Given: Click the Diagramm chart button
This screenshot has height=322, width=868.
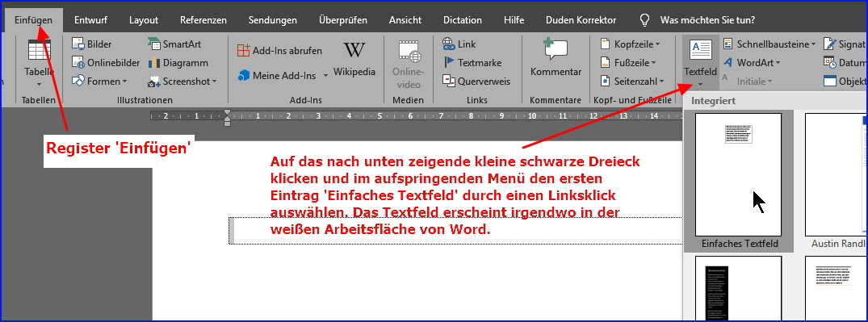Looking at the screenshot, I should [178, 63].
